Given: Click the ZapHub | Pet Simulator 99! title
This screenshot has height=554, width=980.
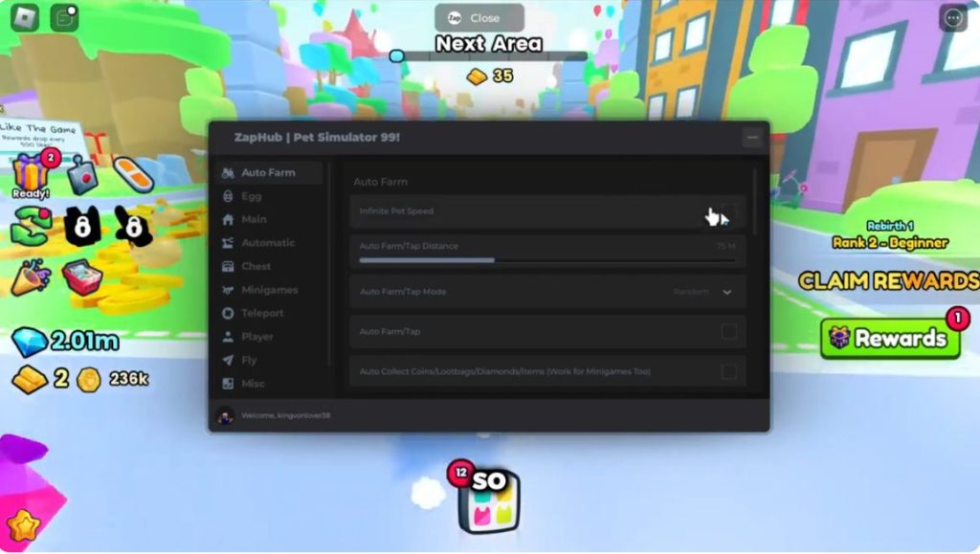Looking at the screenshot, I should point(317,138).
